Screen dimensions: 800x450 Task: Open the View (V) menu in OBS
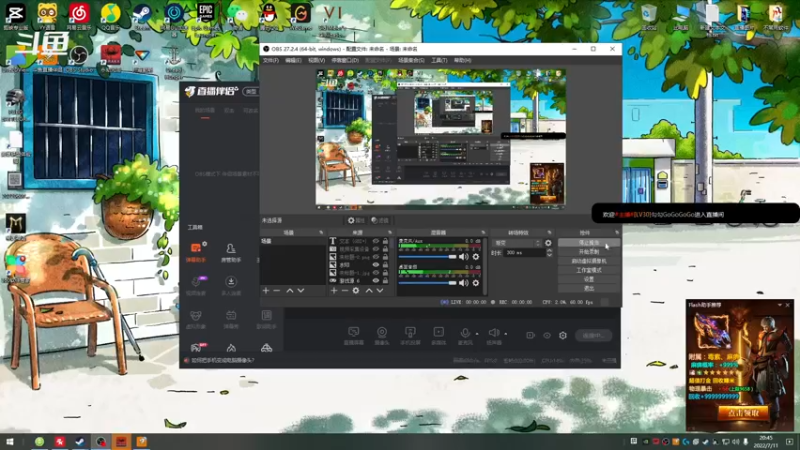[316, 60]
